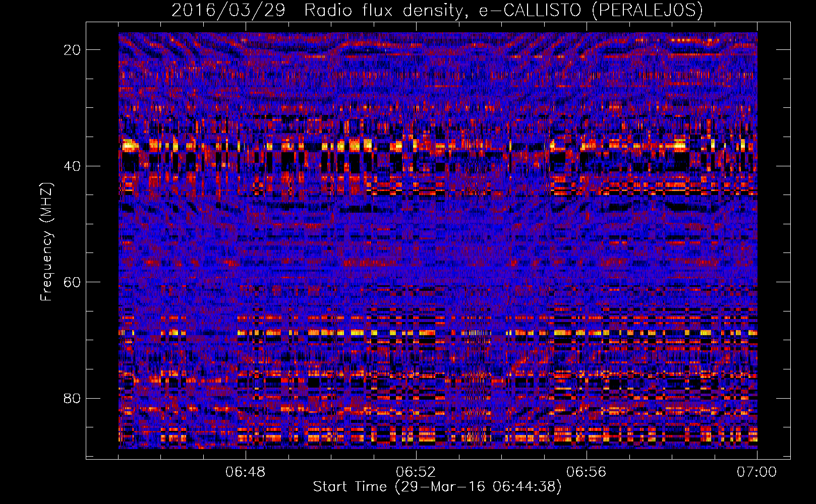The width and height of the screenshot is (816, 504).
Task: Click the 'Frequency (MHZ)' axis label
Action: pyautogui.click(x=46, y=242)
